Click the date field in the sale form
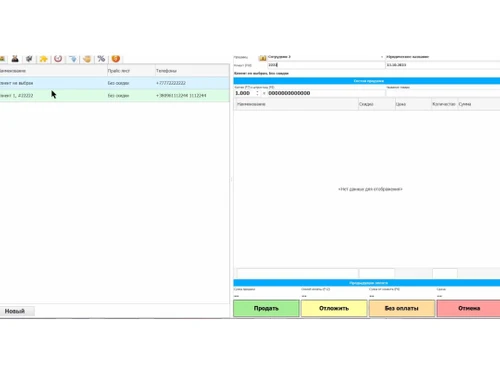 tap(443, 65)
